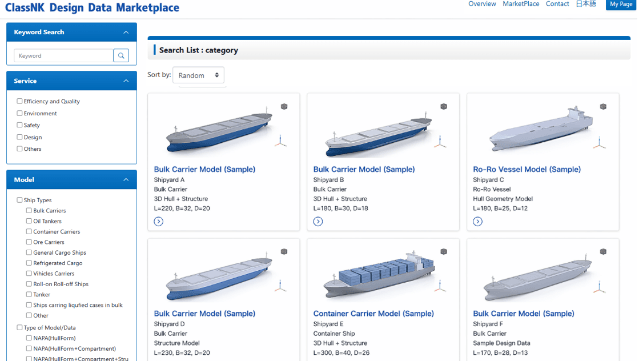Switch language to Japanese
The image size is (643, 361).
coord(586,4)
